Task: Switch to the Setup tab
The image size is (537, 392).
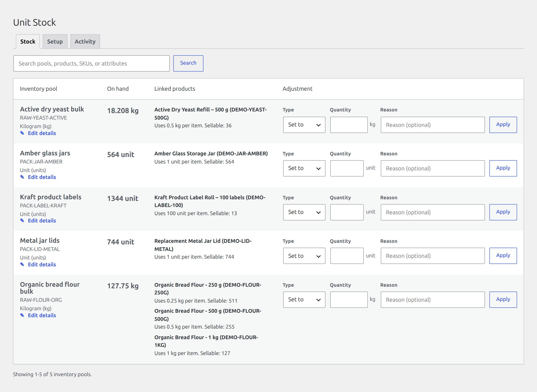Action: (x=55, y=41)
